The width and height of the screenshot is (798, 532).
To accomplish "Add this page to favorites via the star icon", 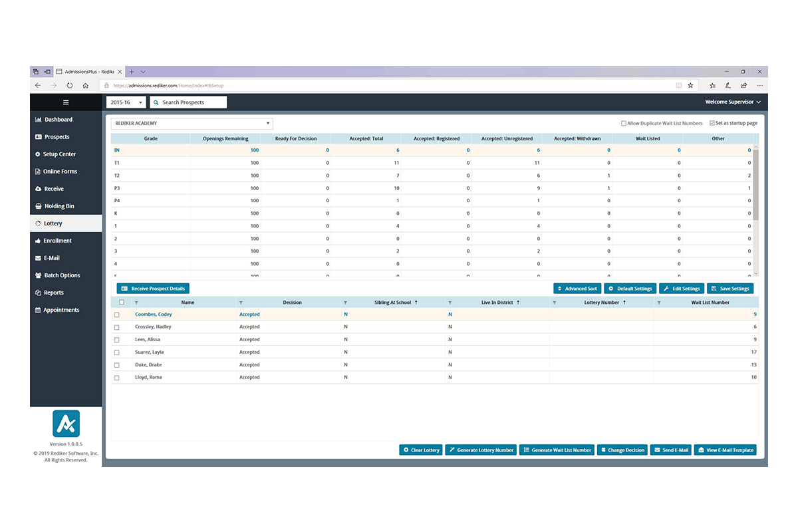I will (690, 85).
